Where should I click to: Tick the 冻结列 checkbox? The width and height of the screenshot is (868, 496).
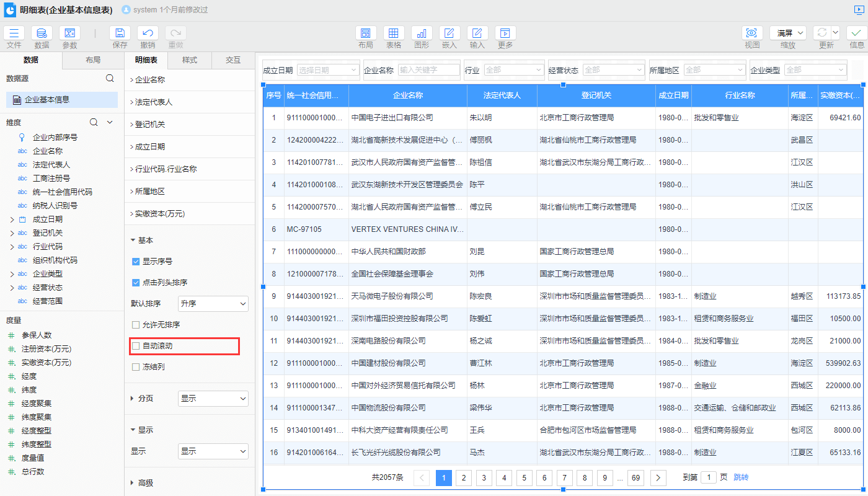(x=136, y=367)
